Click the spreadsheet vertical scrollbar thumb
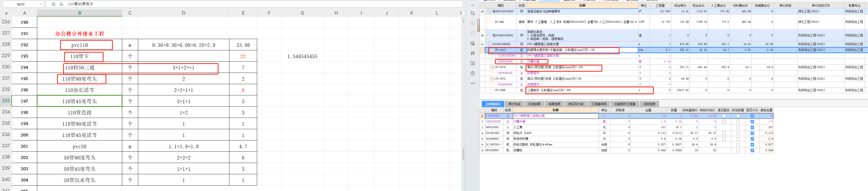Viewport: 868px width, 191px height. pos(463,154)
